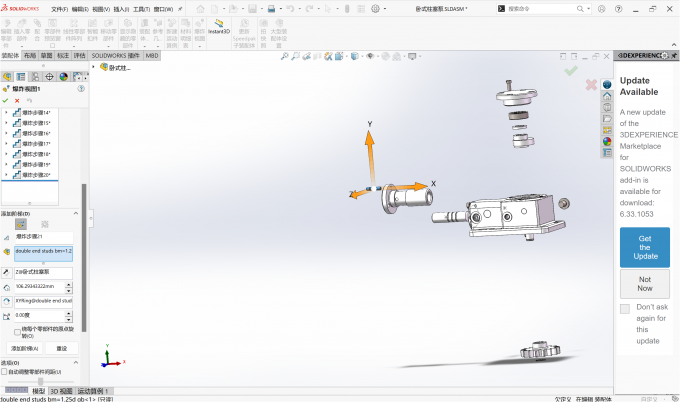Click the Print icon
Viewport: 680px width, 402px height.
[x=271, y=9]
